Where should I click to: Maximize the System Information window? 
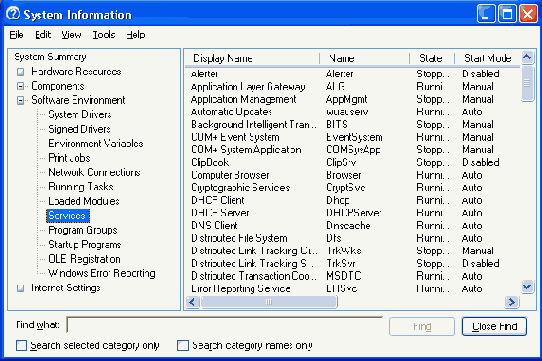(x=507, y=14)
